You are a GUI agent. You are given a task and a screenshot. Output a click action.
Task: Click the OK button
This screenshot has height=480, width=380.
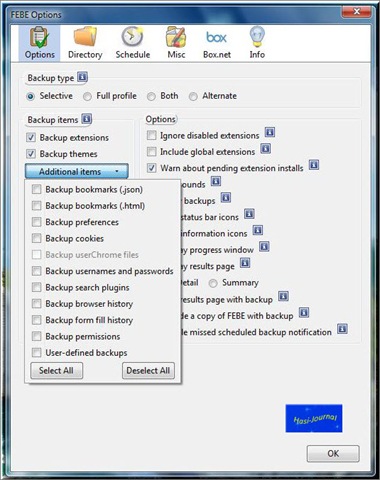pyautogui.click(x=333, y=453)
